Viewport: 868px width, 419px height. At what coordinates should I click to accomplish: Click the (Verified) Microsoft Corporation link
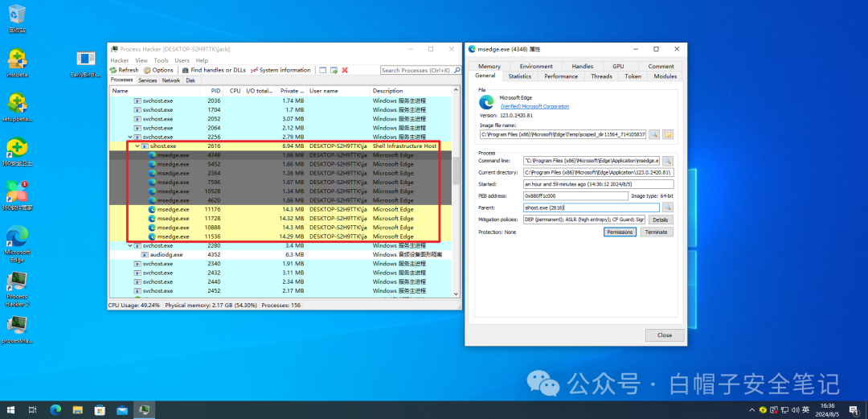(x=534, y=106)
